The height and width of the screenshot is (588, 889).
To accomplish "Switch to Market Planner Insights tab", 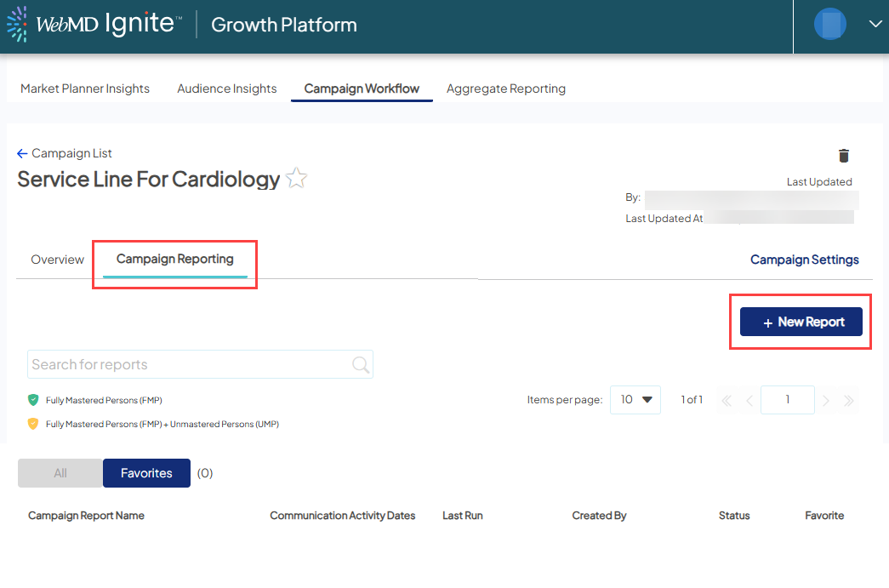I will (85, 88).
